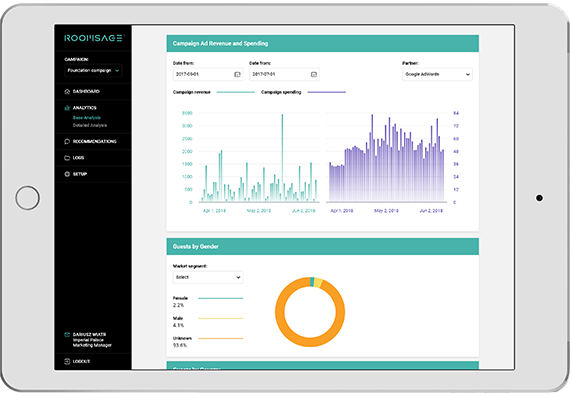Click the Logout exit icon
Viewport: 571px width, 396px height.
coord(67,361)
